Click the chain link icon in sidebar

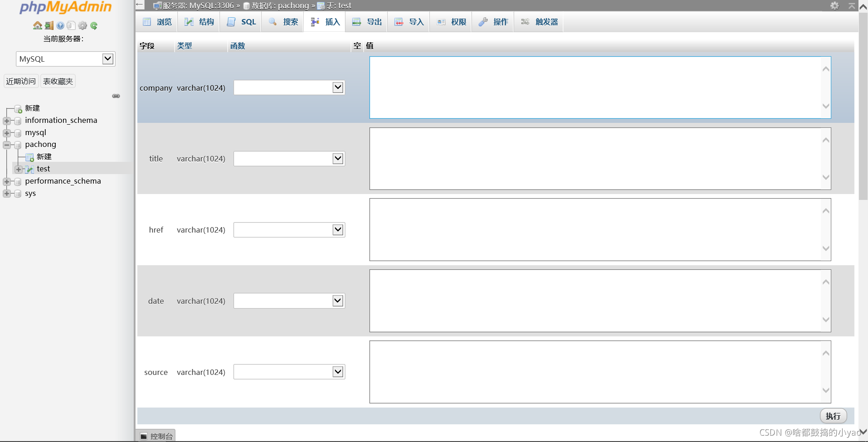[x=116, y=96]
